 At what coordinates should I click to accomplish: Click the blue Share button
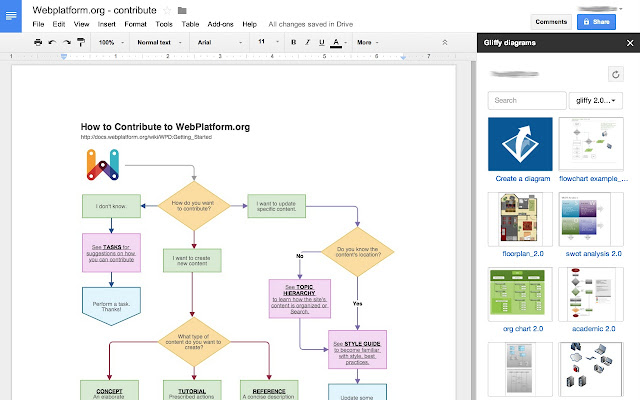pos(596,22)
